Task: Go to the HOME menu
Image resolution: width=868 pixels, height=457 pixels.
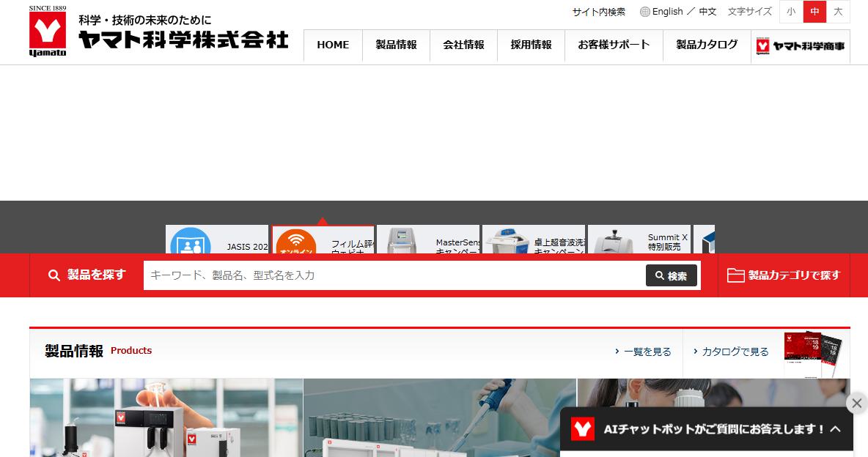Action: (x=334, y=45)
